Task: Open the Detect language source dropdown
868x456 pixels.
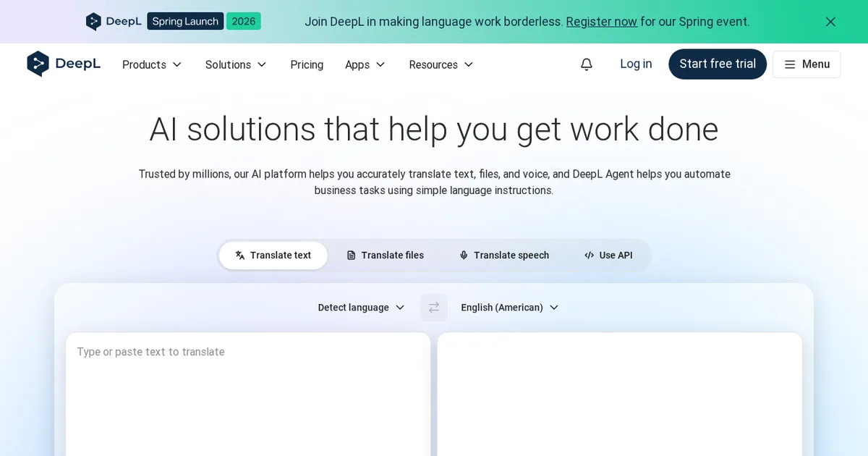Action: click(x=361, y=308)
